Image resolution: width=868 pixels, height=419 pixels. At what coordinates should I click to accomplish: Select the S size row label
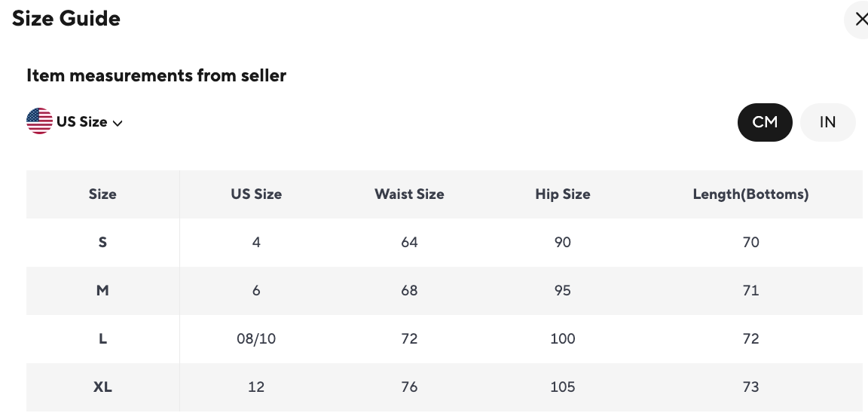pos(102,243)
